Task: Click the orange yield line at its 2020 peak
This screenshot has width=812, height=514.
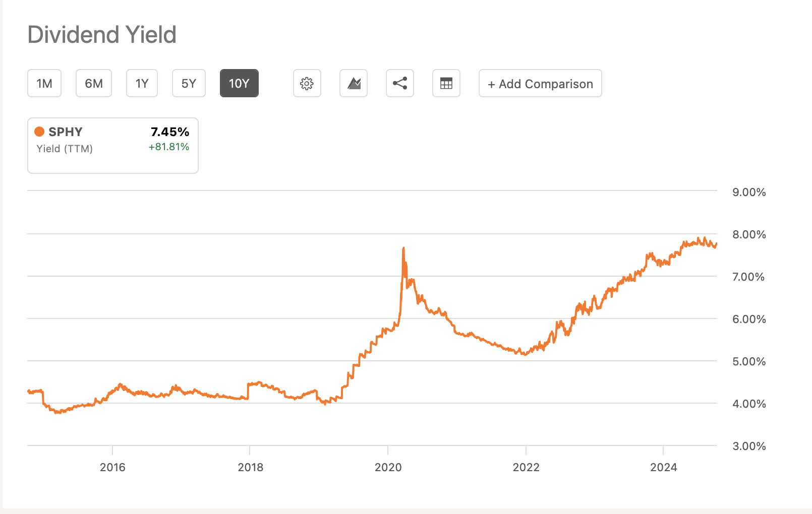Action: [x=403, y=248]
